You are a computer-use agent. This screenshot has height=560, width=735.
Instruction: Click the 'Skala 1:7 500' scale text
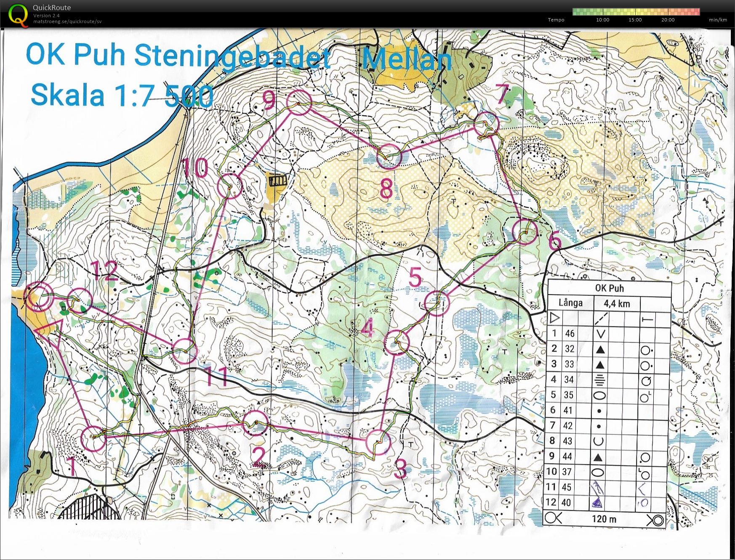click(x=122, y=95)
